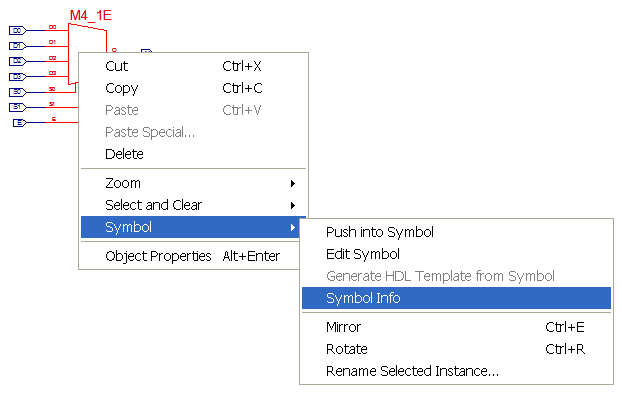Select the D3 input port marker
The width and height of the screenshot is (622, 394).
point(17,77)
